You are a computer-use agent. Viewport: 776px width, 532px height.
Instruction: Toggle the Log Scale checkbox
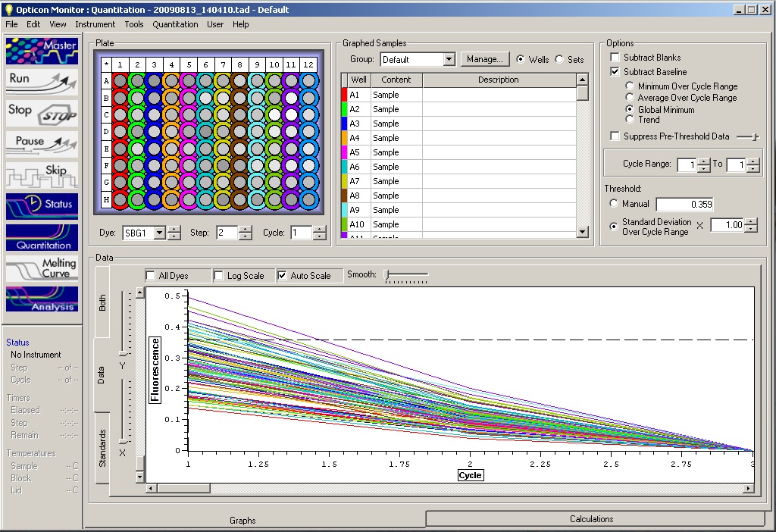tap(219, 276)
